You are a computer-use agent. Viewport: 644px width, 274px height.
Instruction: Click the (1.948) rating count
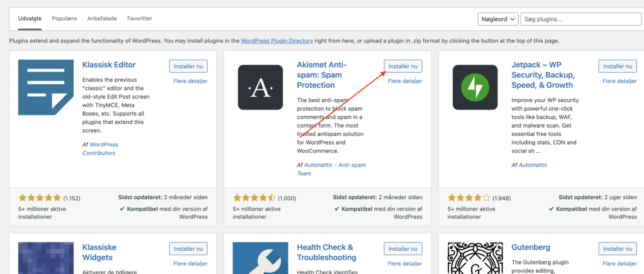pyautogui.click(x=501, y=198)
